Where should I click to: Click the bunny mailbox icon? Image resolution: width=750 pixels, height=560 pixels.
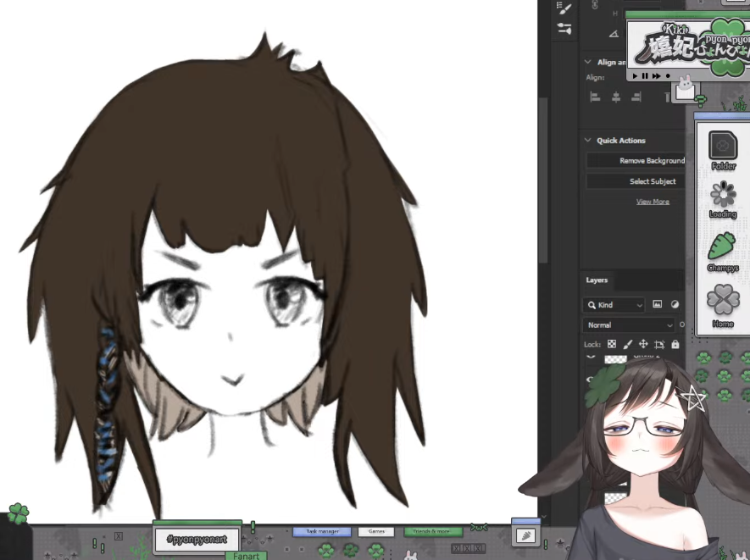click(686, 88)
